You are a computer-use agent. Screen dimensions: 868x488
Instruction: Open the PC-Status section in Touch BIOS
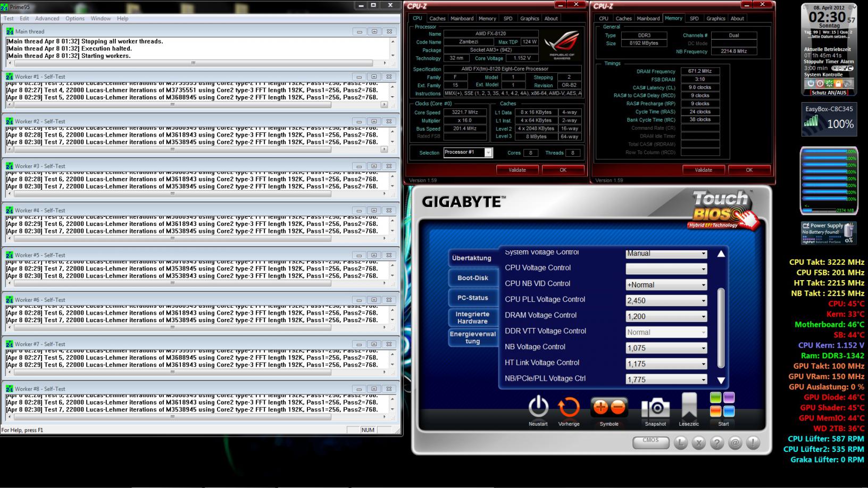[x=472, y=298]
